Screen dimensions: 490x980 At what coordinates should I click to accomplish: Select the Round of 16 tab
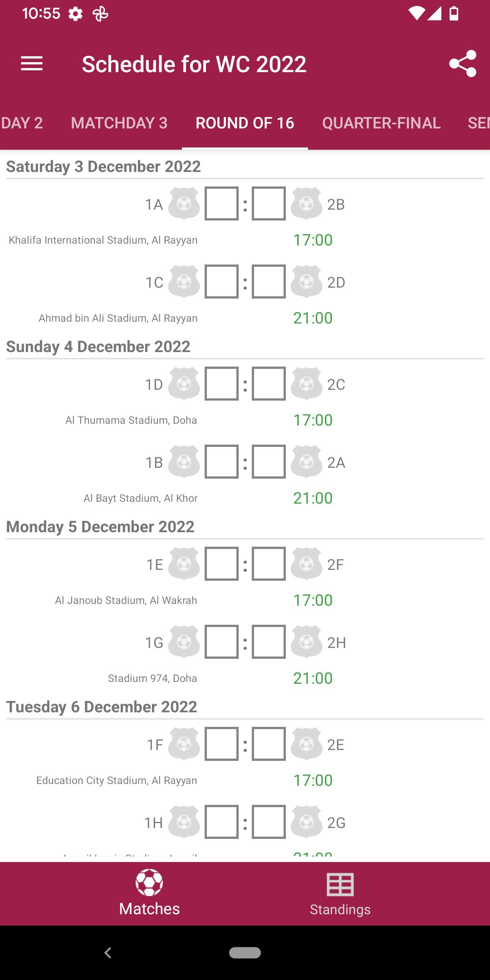pyautogui.click(x=245, y=123)
